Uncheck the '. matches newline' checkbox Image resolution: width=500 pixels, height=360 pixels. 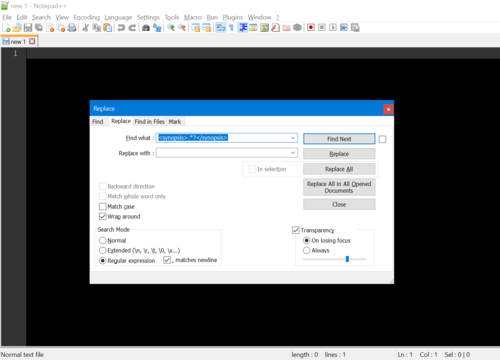pyautogui.click(x=167, y=260)
